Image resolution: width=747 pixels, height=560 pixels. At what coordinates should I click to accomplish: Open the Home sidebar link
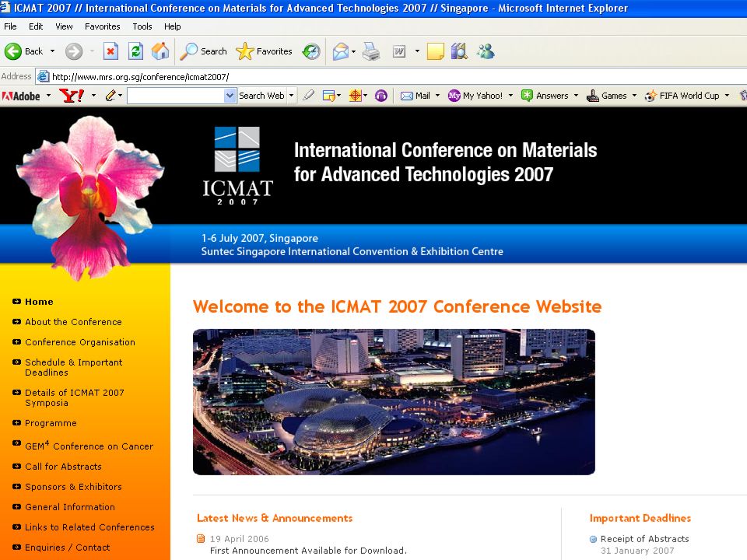(39, 302)
